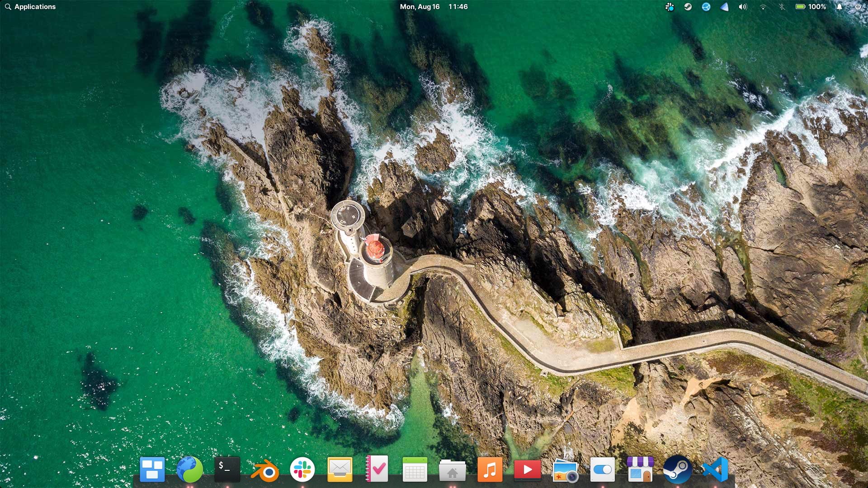Open Mail from the dock
868x488 pixels.
[340, 469]
